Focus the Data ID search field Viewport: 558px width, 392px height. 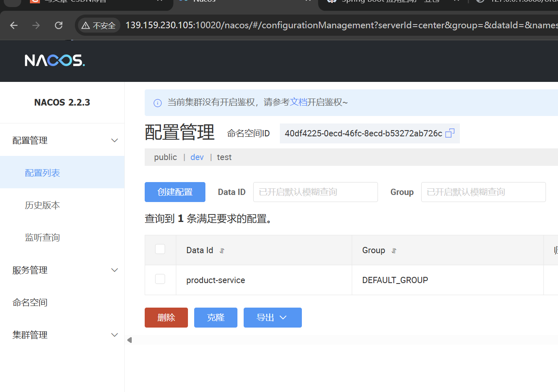[x=316, y=192]
